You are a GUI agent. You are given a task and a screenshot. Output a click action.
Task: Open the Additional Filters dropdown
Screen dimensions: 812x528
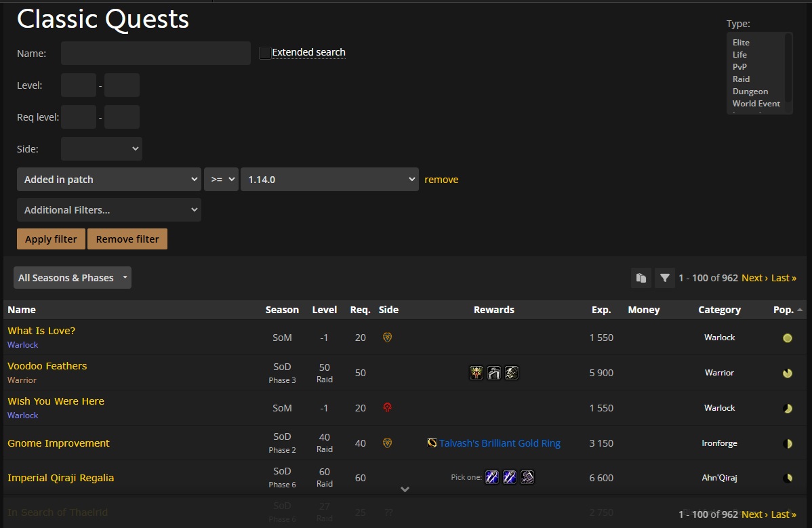pyautogui.click(x=108, y=209)
